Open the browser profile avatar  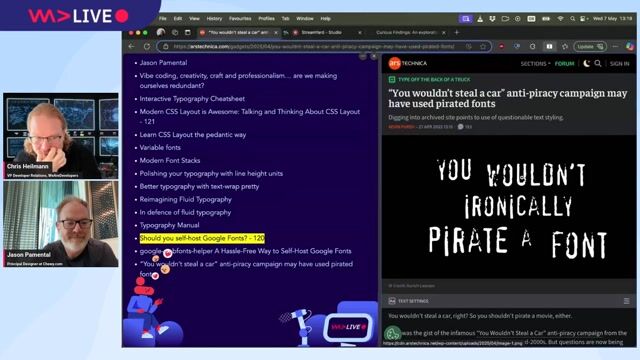point(161,32)
